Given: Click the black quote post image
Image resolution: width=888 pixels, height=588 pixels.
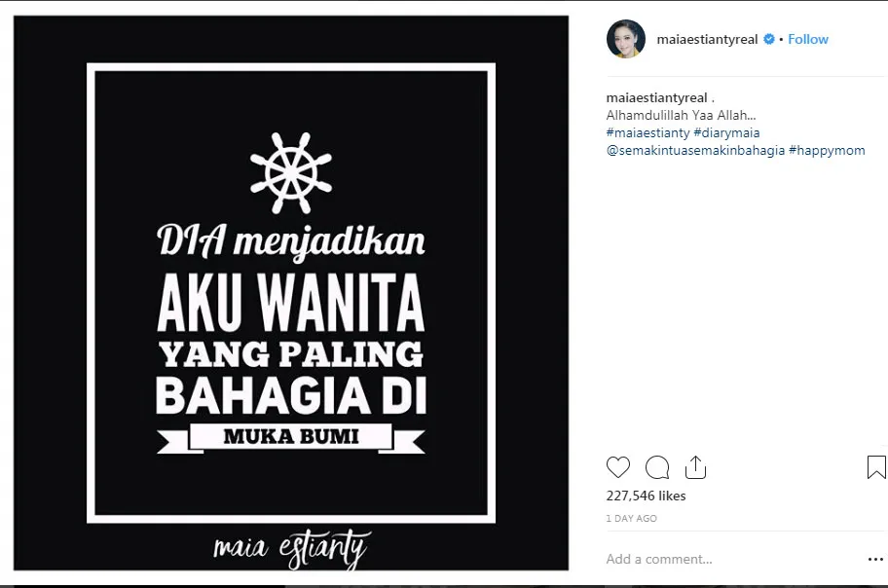Looking at the screenshot, I should (291, 293).
